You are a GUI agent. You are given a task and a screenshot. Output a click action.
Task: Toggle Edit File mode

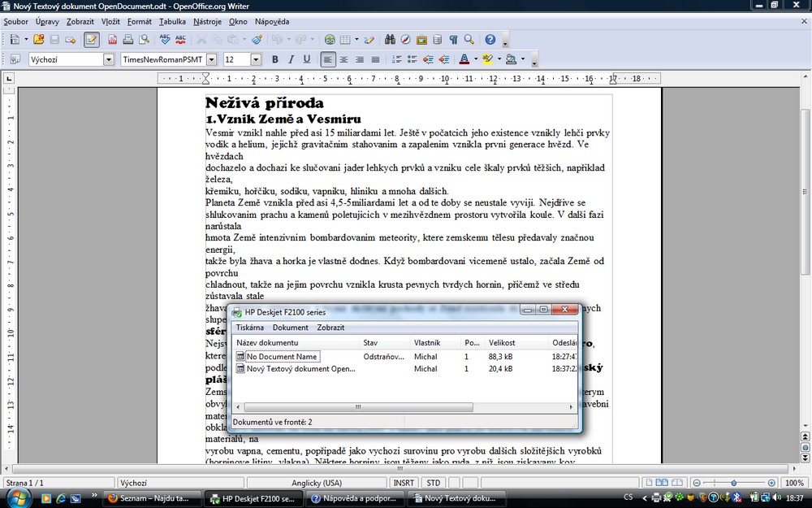(x=92, y=39)
